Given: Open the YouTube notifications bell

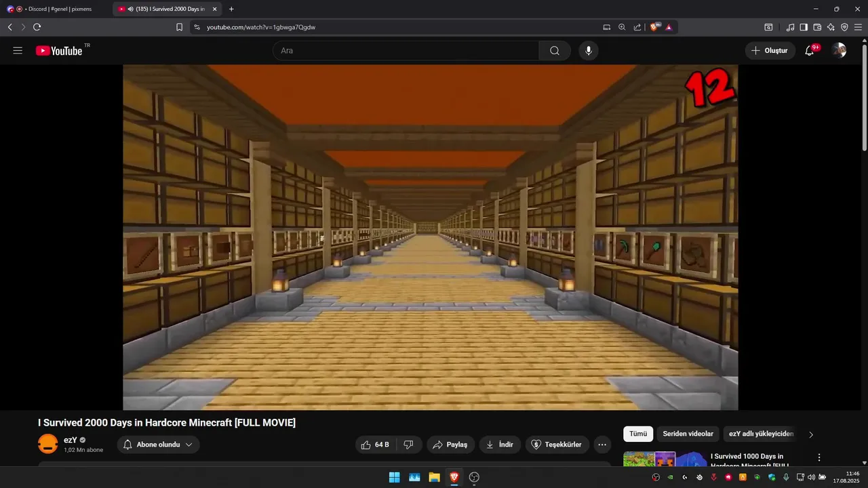Looking at the screenshot, I should point(810,51).
